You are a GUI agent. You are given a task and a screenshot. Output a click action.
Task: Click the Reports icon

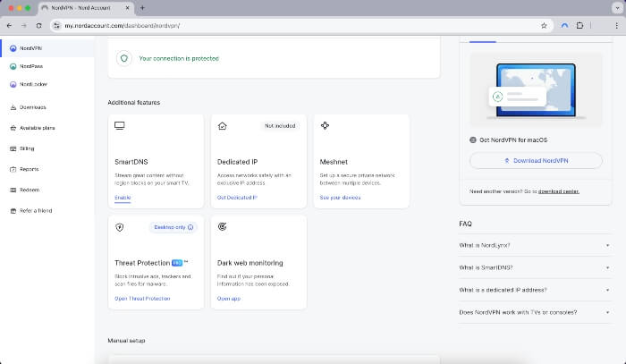point(13,169)
